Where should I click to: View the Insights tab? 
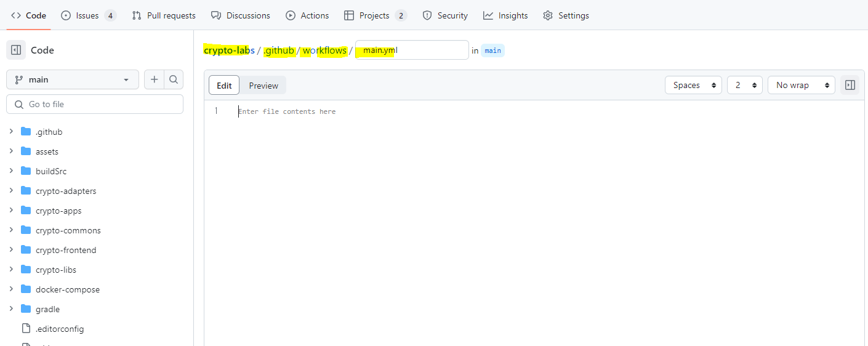click(505, 15)
